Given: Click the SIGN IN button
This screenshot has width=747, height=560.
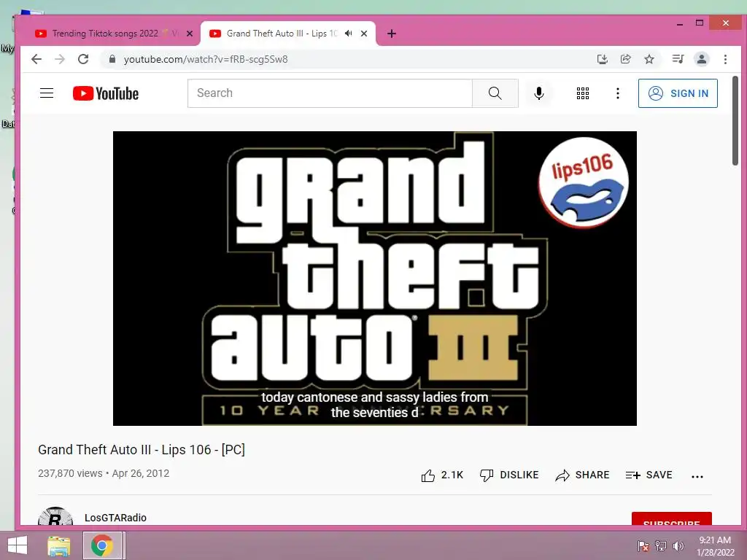Looking at the screenshot, I should (x=678, y=93).
